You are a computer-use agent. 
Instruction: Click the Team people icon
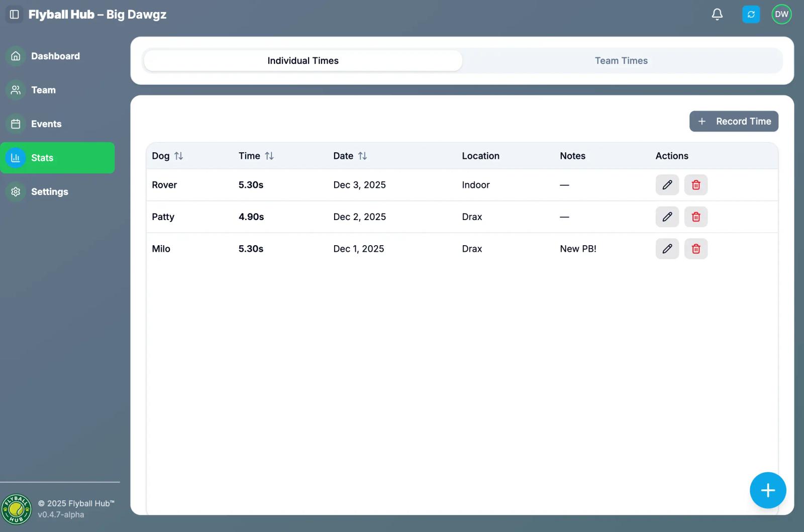[16, 90]
